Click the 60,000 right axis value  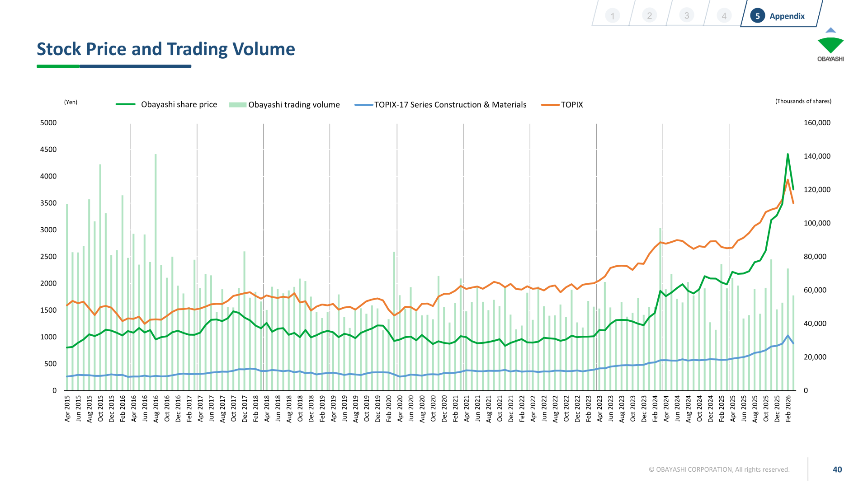pos(815,290)
